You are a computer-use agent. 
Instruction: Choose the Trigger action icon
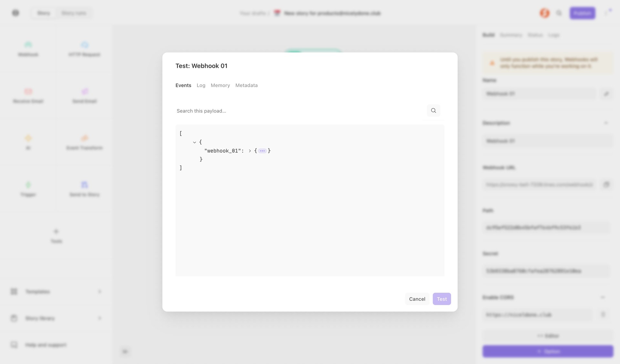point(28,189)
